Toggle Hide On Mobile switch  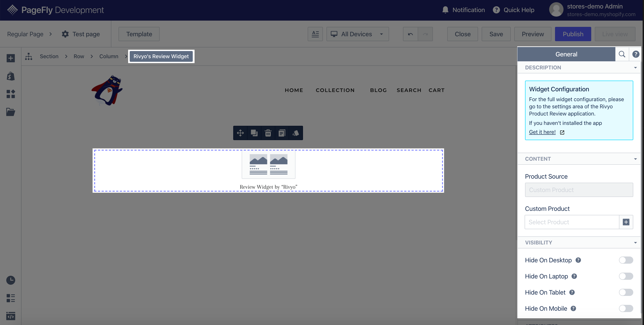click(626, 308)
